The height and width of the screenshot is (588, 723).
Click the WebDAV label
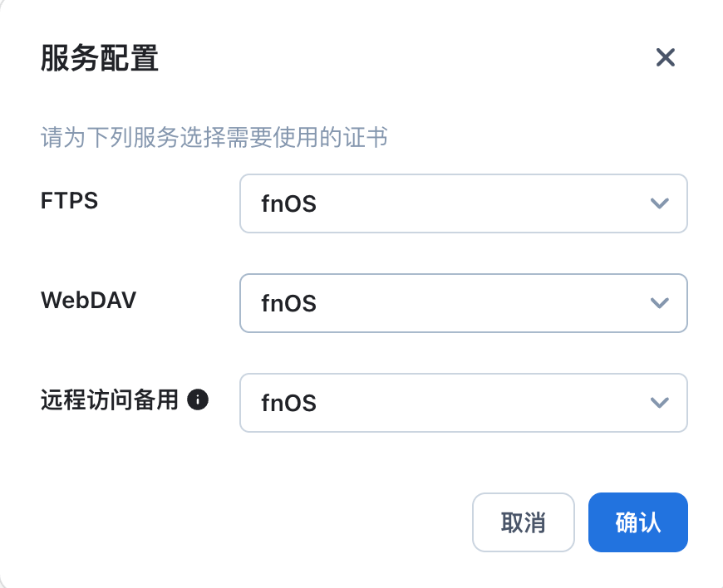coord(89,301)
